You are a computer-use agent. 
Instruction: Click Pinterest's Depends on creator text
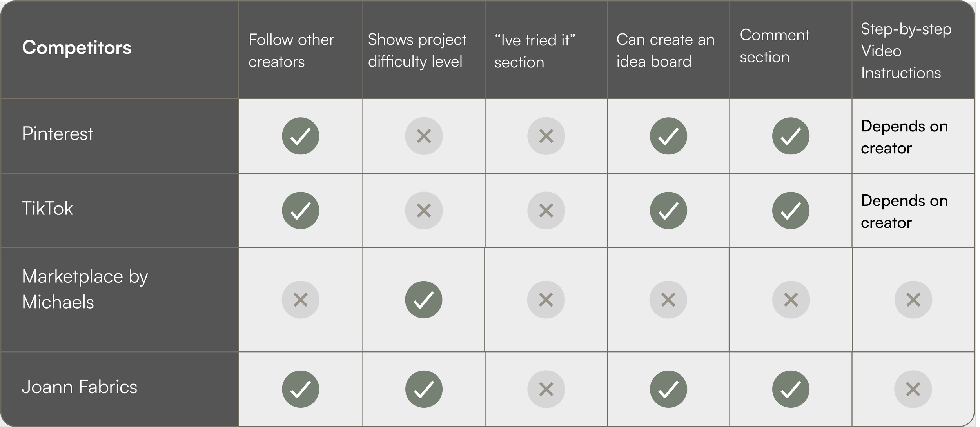tap(904, 137)
